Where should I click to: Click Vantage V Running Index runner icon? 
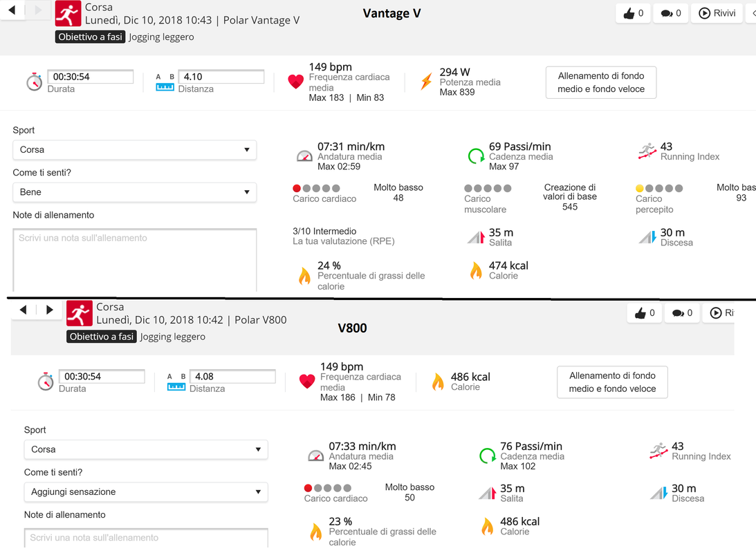[647, 151]
